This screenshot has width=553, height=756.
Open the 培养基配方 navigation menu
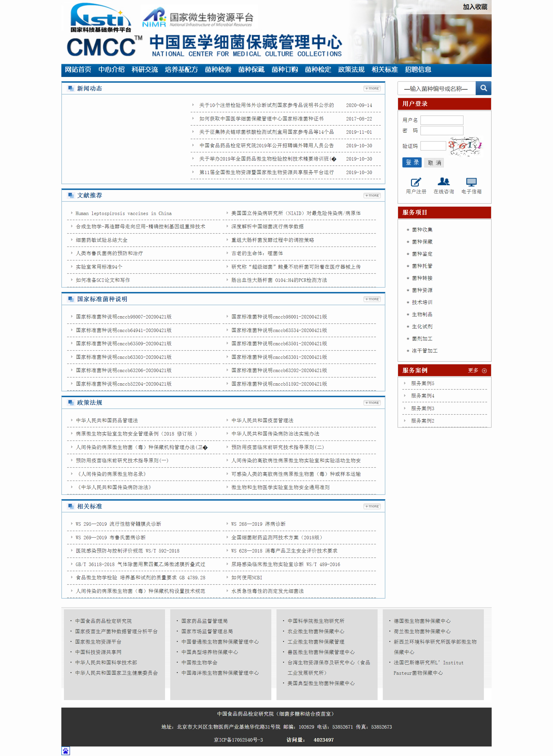pyautogui.click(x=182, y=70)
